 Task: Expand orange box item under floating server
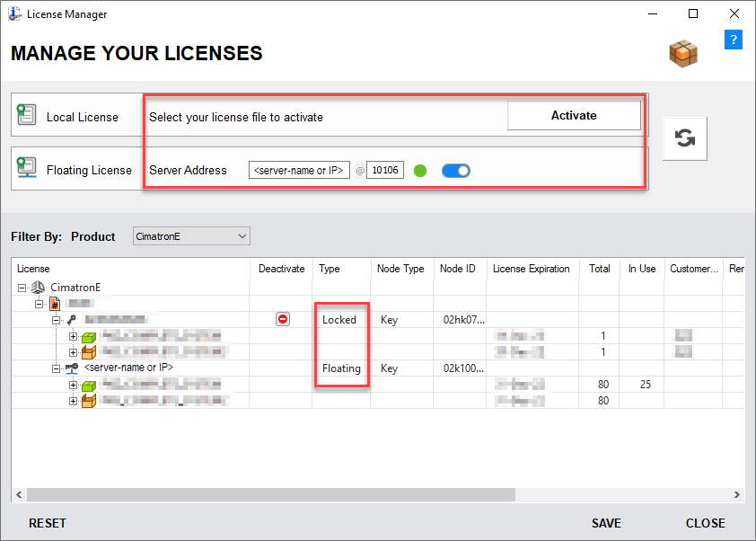tap(73, 401)
